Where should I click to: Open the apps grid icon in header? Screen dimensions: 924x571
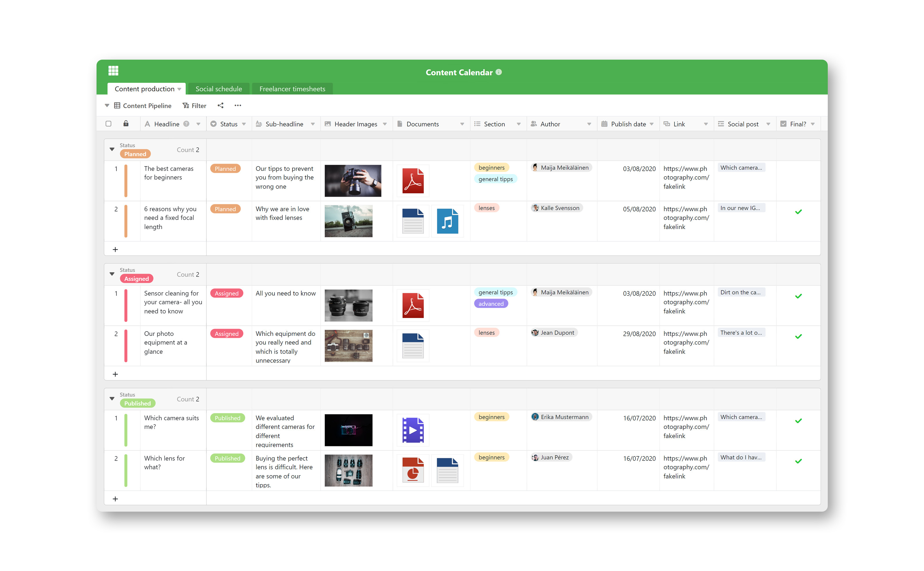tap(113, 71)
